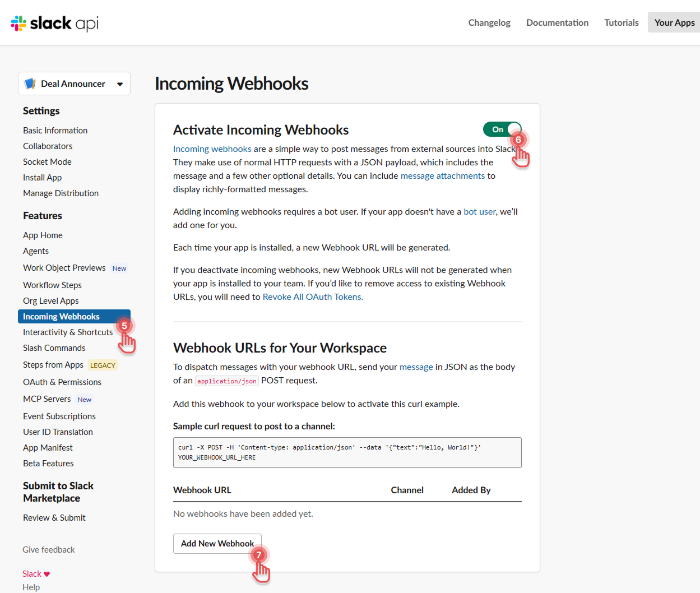The height and width of the screenshot is (593, 700).
Task: Open Review & Submit
Action: pyautogui.click(x=54, y=517)
